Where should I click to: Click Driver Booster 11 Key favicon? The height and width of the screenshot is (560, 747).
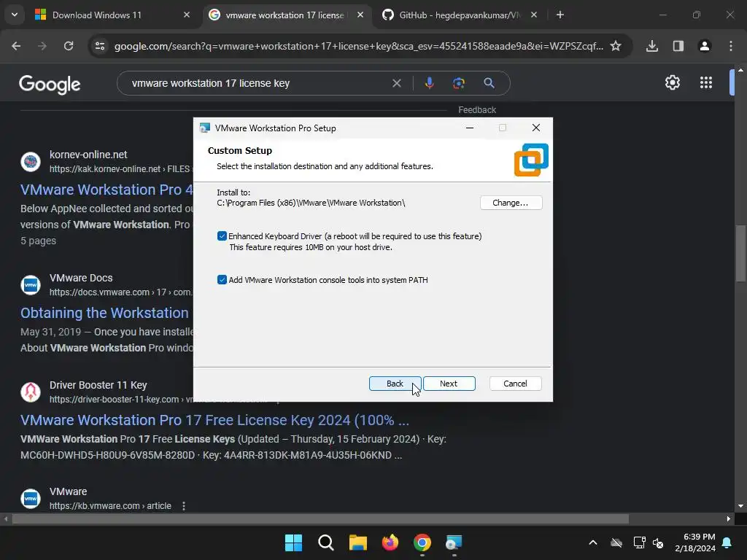tap(31, 392)
